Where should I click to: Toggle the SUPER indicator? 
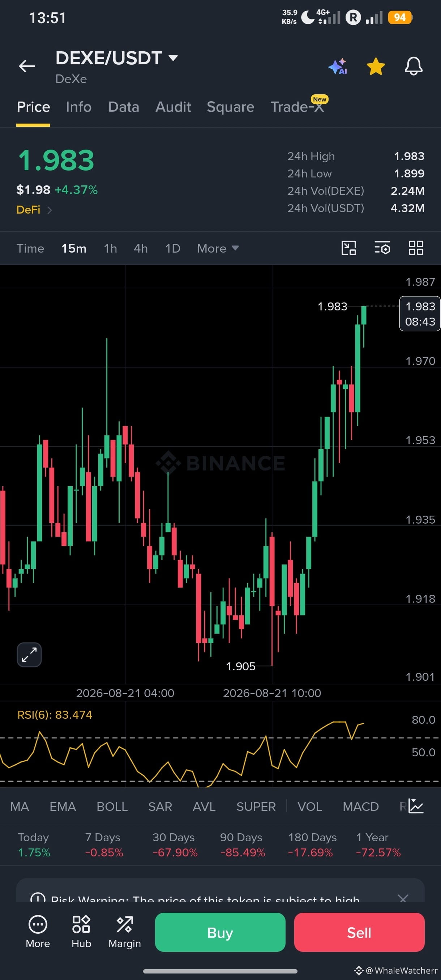coord(256,807)
